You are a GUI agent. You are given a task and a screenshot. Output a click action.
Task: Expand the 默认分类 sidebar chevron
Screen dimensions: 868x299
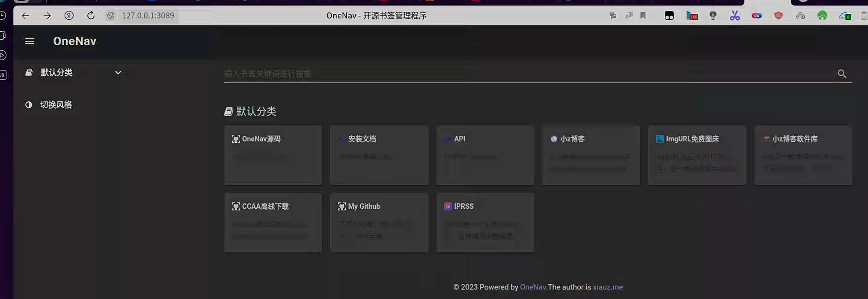click(x=118, y=72)
